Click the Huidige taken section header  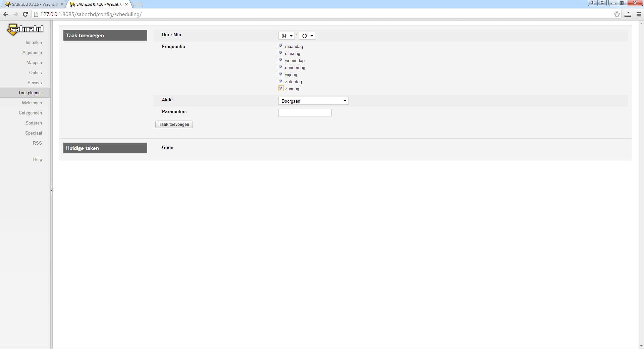(105, 148)
